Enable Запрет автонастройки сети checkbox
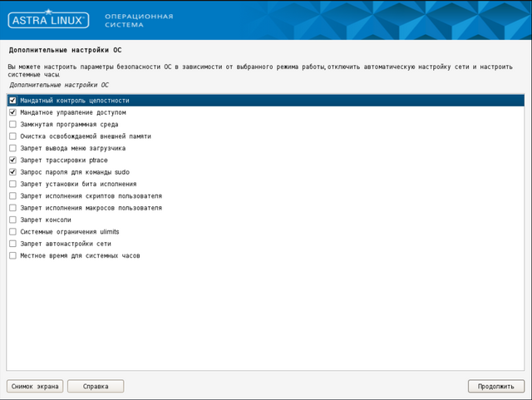 12,244
